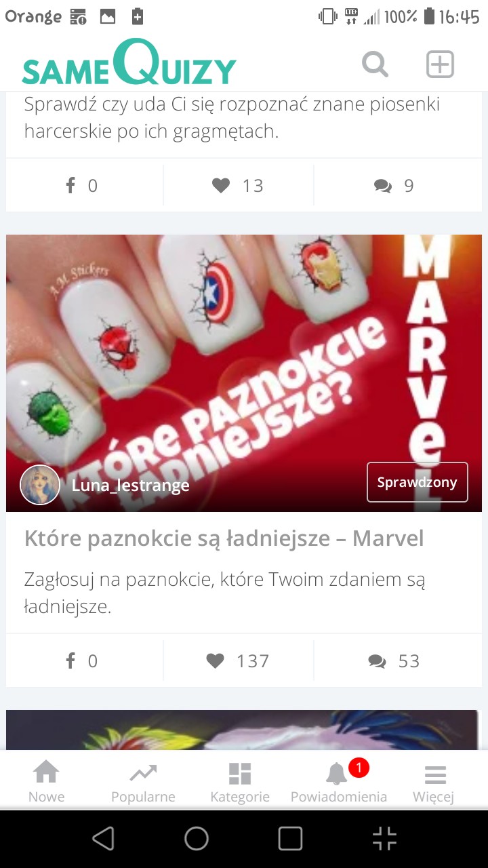Open the Marvel nails quiz cover image
Screen dimensions: 488x868
[x=244, y=373]
